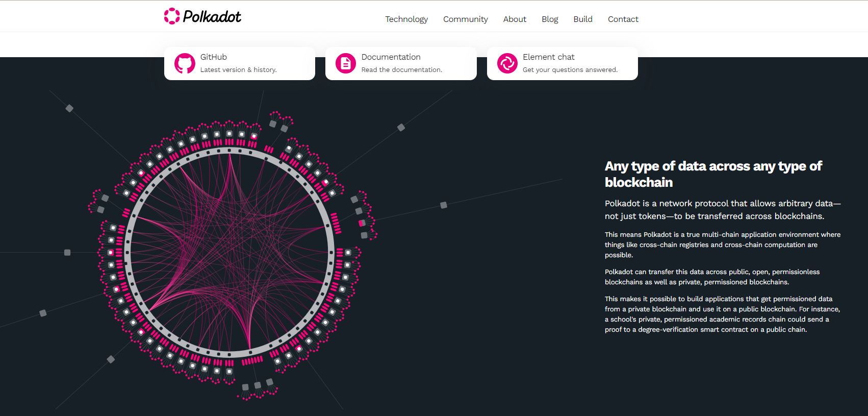Open the GitHub card title

[x=214, y=57]
